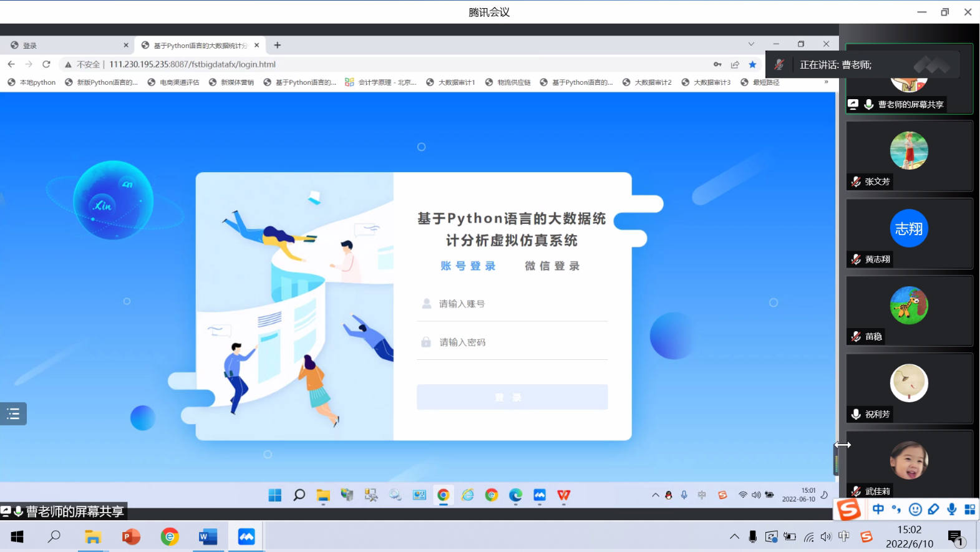Expand the browser tab search chevron
The height and width of the screenshot is (552, 980).
coord(751,44)
